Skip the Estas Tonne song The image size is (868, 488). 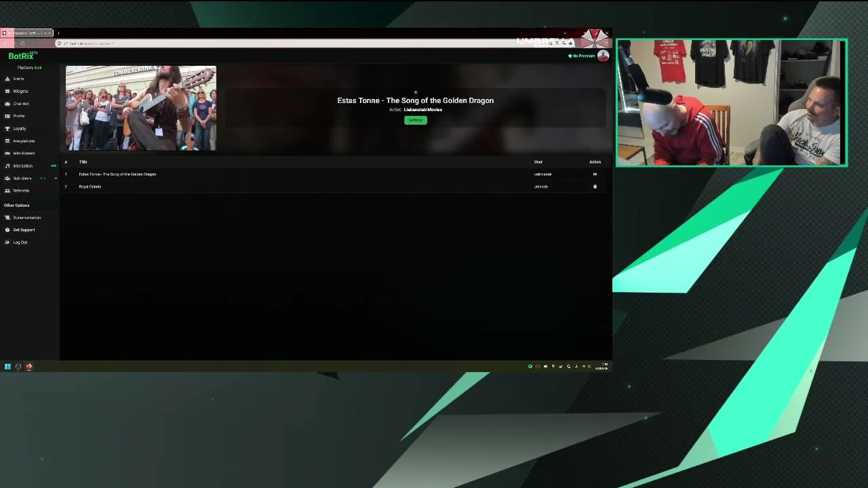tap(595, 174)
